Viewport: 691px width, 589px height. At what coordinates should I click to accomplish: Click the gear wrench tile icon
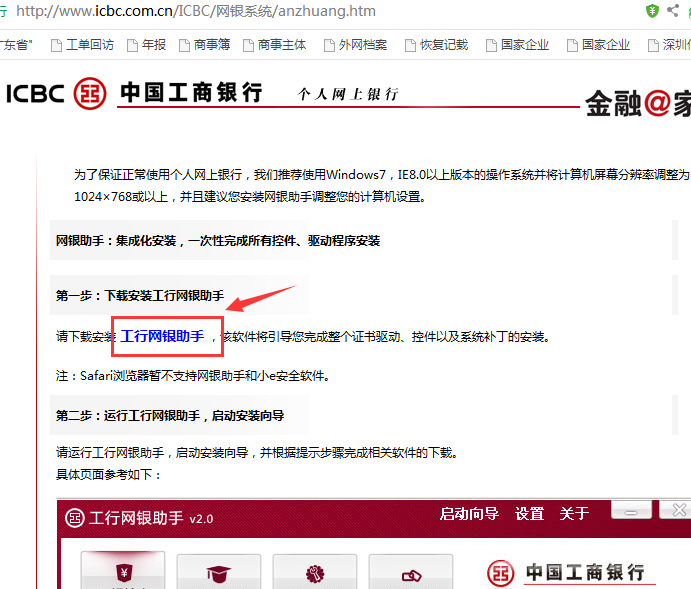(x=314, y=574)
